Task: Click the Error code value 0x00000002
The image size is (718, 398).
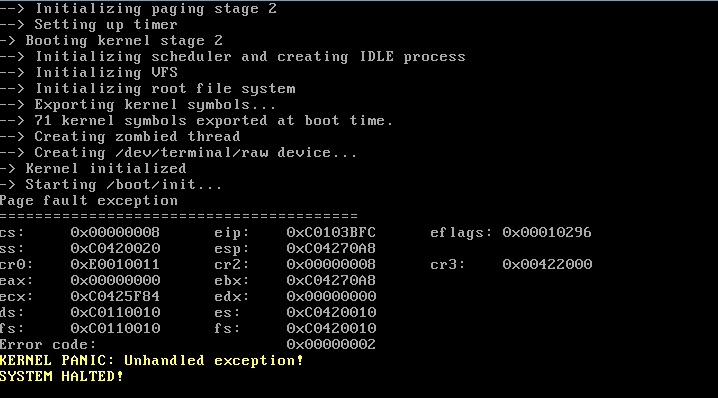Action: point(331,344)
